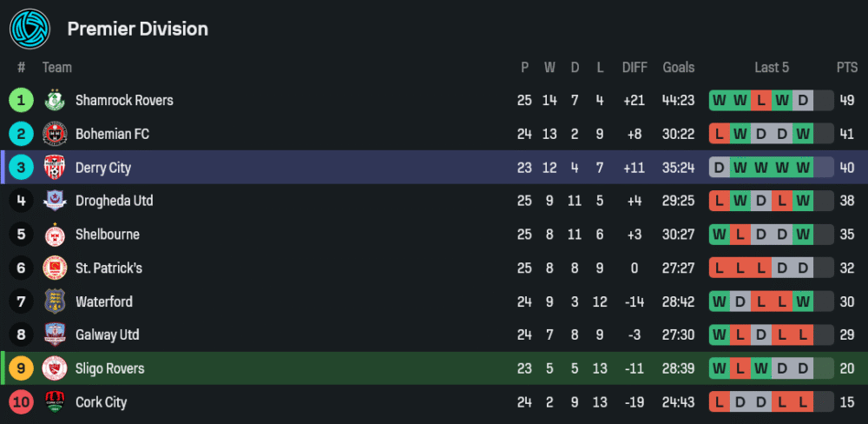Open the Premier Division title link

click(x=137, y=29)
